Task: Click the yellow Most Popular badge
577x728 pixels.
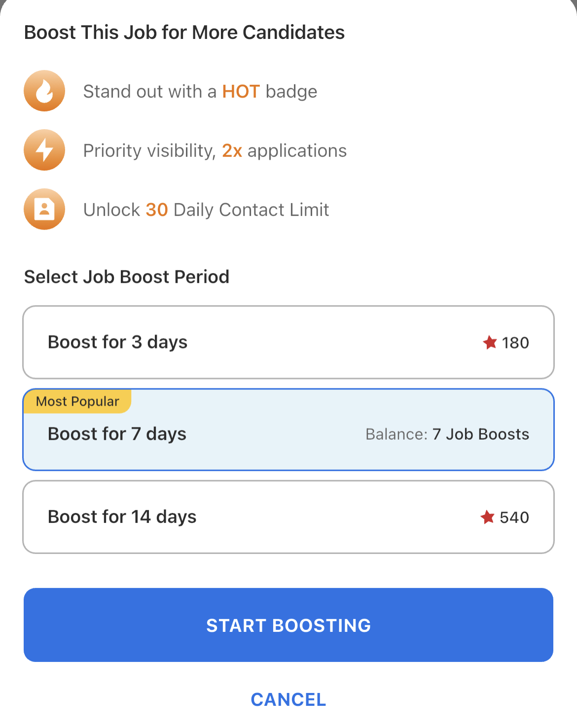Action: point(77,402)
